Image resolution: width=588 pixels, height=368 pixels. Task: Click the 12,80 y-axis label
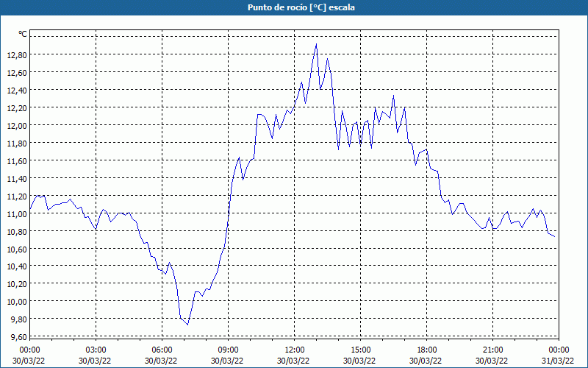pos(17,55)
